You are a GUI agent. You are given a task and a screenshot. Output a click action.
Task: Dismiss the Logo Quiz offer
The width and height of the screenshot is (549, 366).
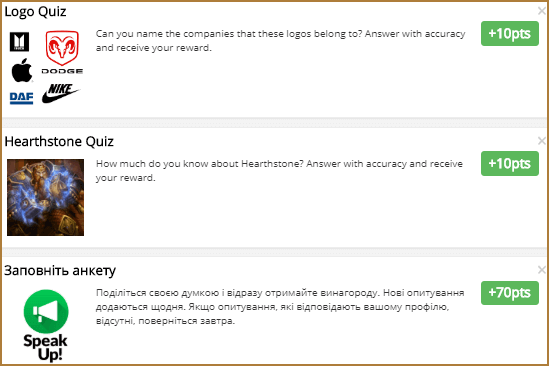(541, 11)
